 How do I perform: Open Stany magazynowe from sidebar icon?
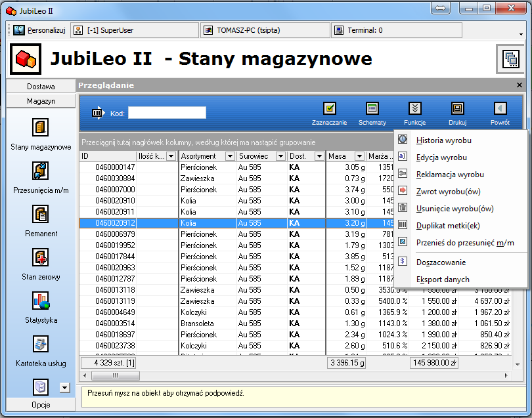coord(40,127)
